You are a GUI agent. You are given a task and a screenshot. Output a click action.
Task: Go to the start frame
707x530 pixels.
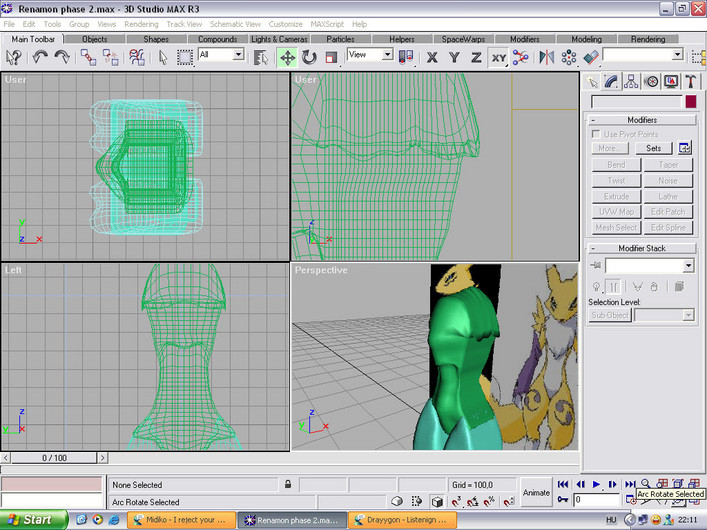click(563, 484)
